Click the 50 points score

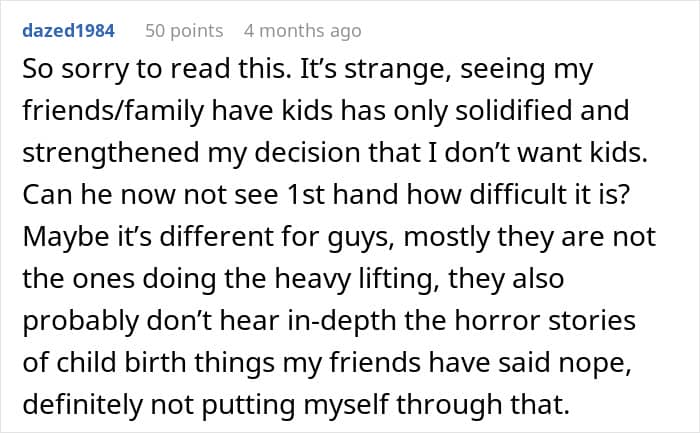[184, 31]
